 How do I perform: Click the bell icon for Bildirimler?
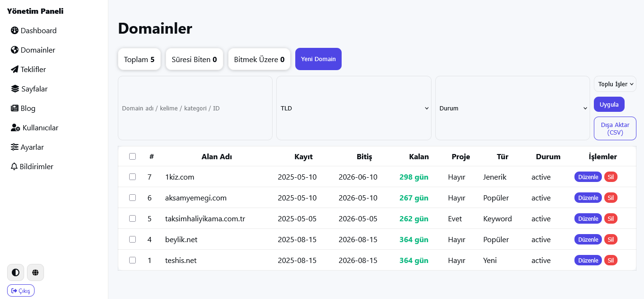point(14,166)
